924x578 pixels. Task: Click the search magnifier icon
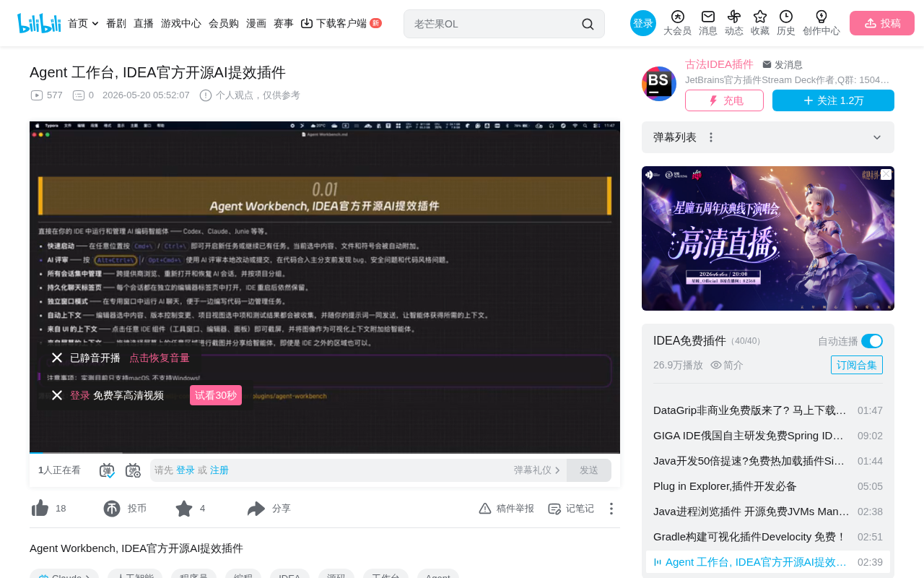click(588, 24)
